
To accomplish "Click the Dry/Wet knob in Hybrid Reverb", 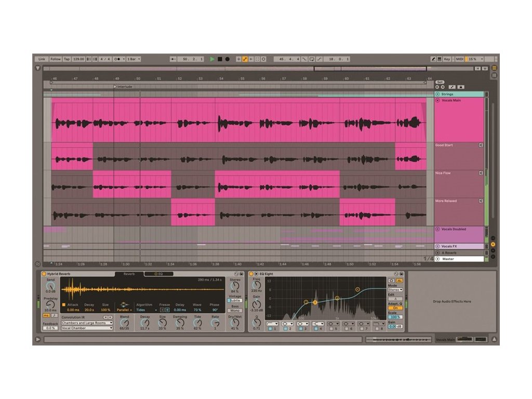I will (x=235, y=323).
